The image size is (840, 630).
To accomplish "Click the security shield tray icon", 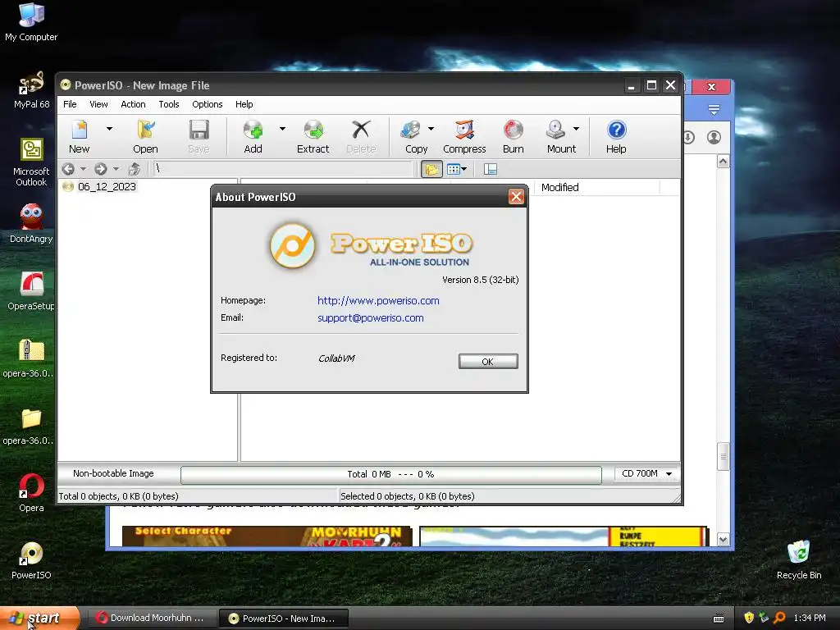I will [749, 618].
